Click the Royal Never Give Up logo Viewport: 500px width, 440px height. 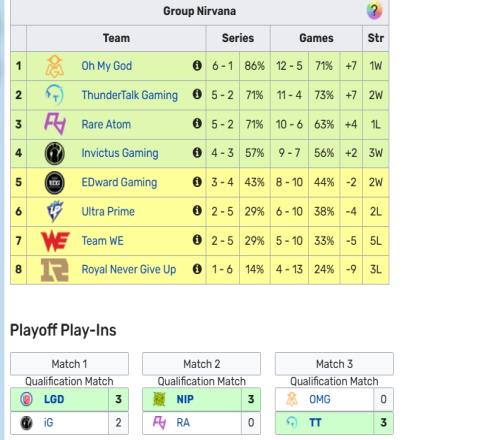coord(55,270)
